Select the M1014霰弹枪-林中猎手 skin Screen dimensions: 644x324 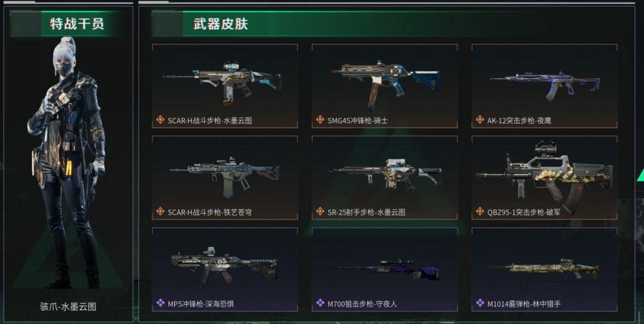[544, 269]
